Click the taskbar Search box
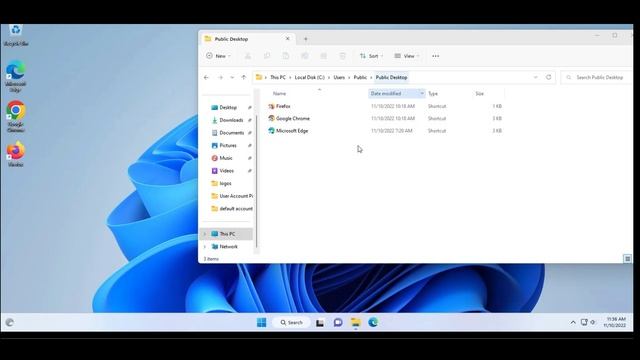This screenshot has width=640, height=360. point(291,322)
